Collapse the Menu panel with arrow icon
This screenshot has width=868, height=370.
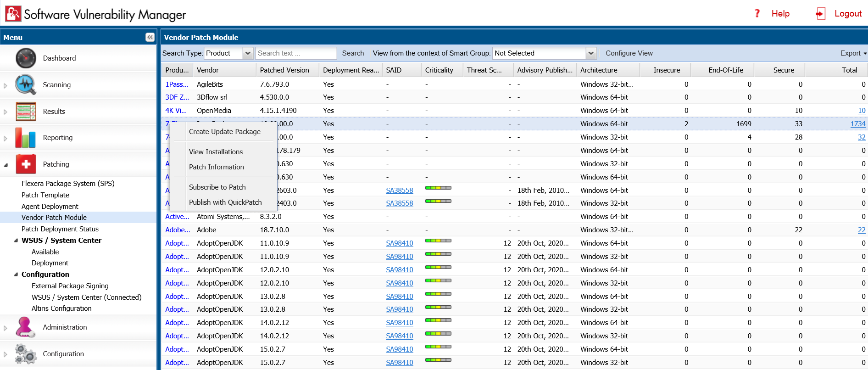pos(150,37)
